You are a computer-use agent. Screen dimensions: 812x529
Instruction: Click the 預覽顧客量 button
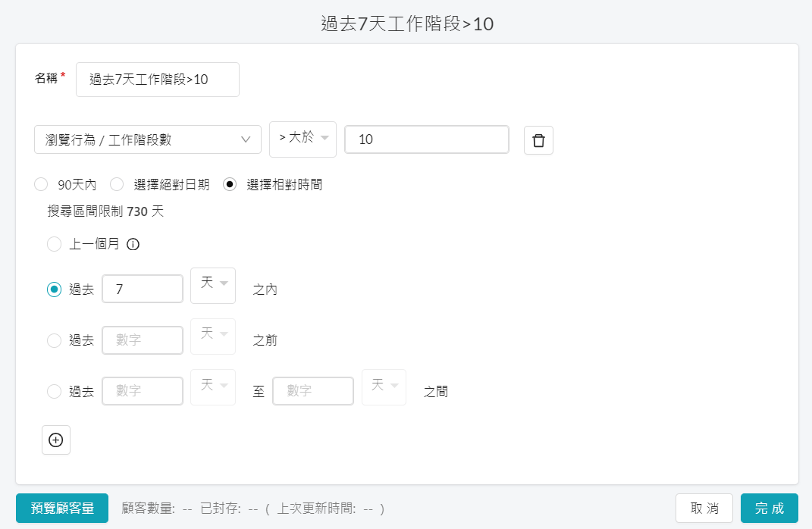click(x=62, y=509)
